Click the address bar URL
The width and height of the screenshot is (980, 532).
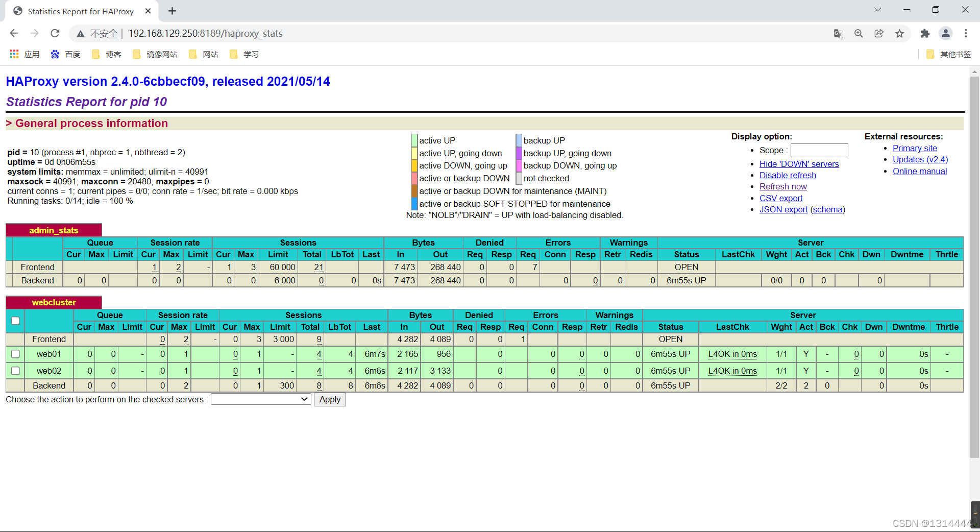205,34
